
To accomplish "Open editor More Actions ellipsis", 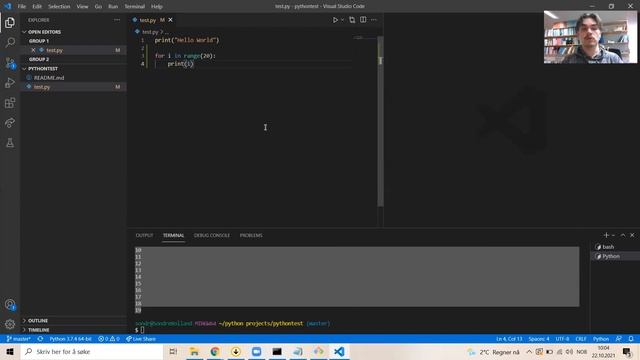I will point(374,20).
